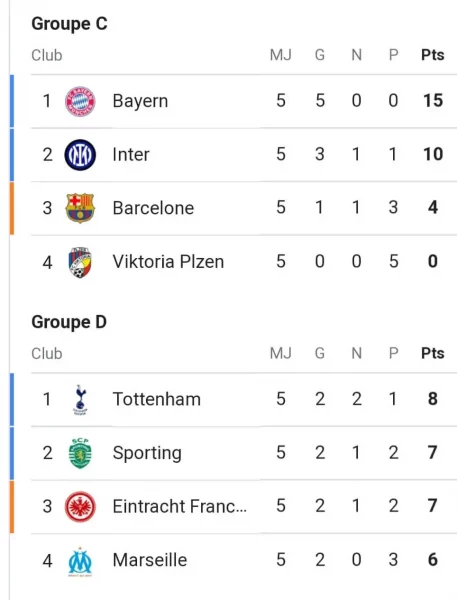457x600 pixels.
Task: Click the Barcelone team name
Action: tap(153, 208)
